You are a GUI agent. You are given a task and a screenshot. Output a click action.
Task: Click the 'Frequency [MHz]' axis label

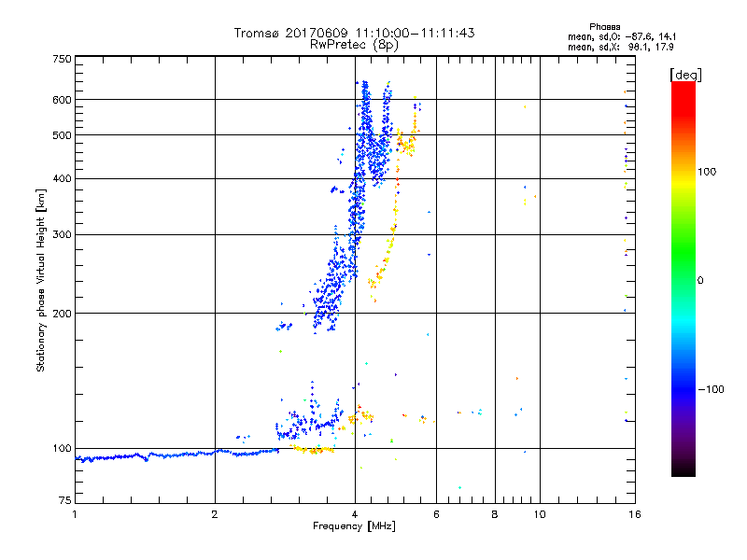354,526
